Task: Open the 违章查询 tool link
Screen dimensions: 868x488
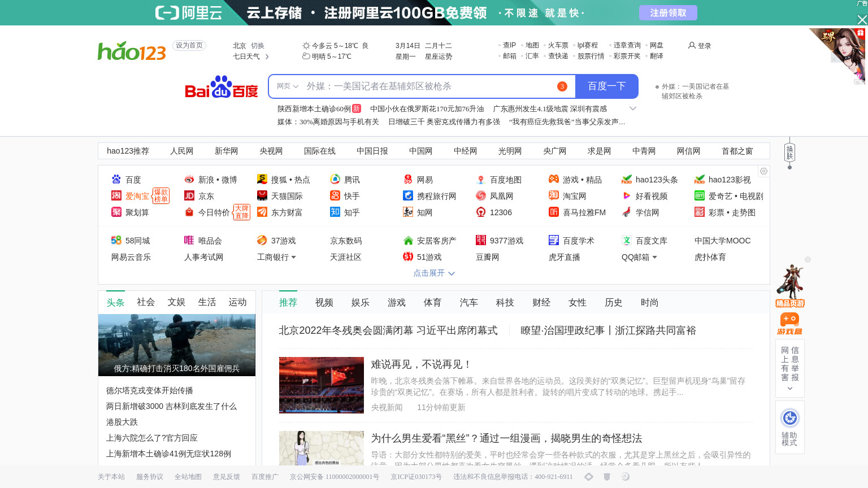Action: (x=627, y=45)
